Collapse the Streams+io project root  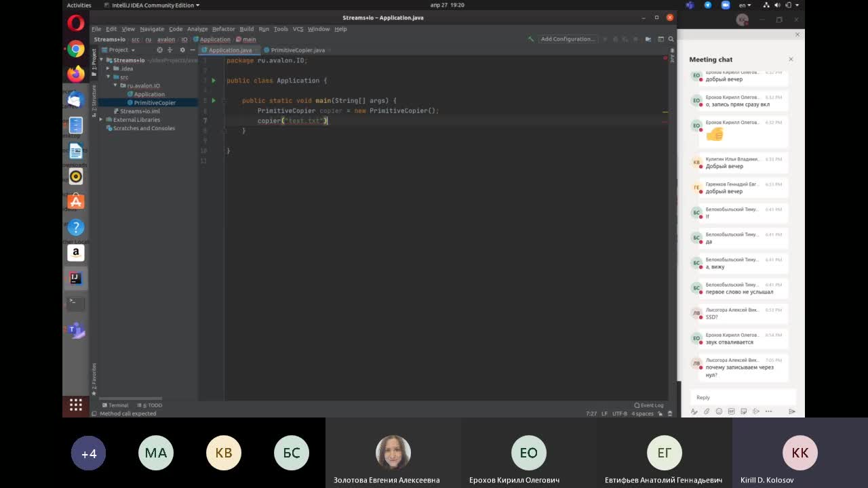click(101, 60)
